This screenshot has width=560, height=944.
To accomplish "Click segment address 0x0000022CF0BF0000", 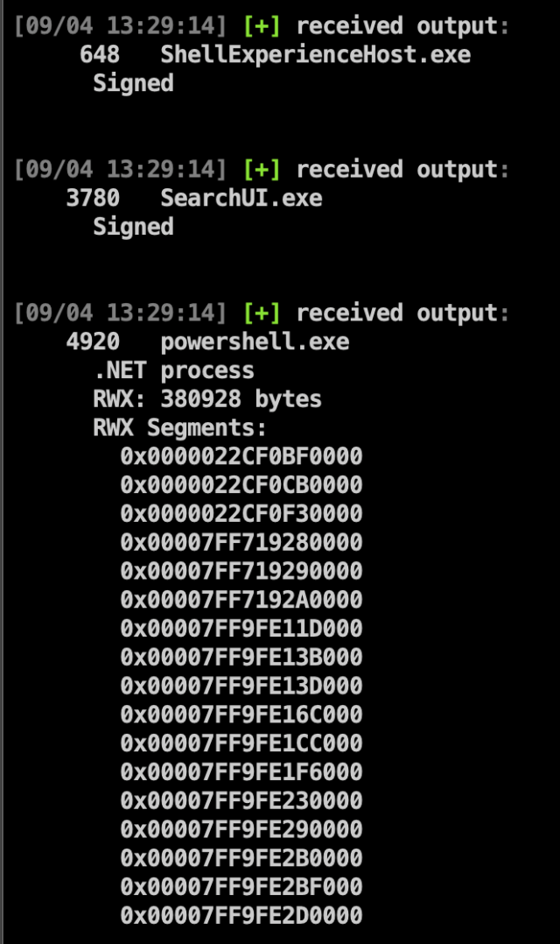I will (x=241, y=456).
